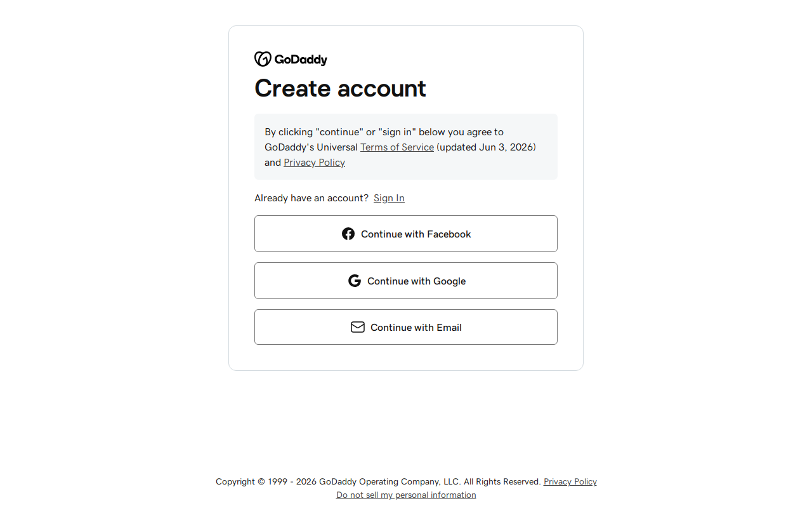
Task: Click the Google G logo icon
Action: point(355,281)
